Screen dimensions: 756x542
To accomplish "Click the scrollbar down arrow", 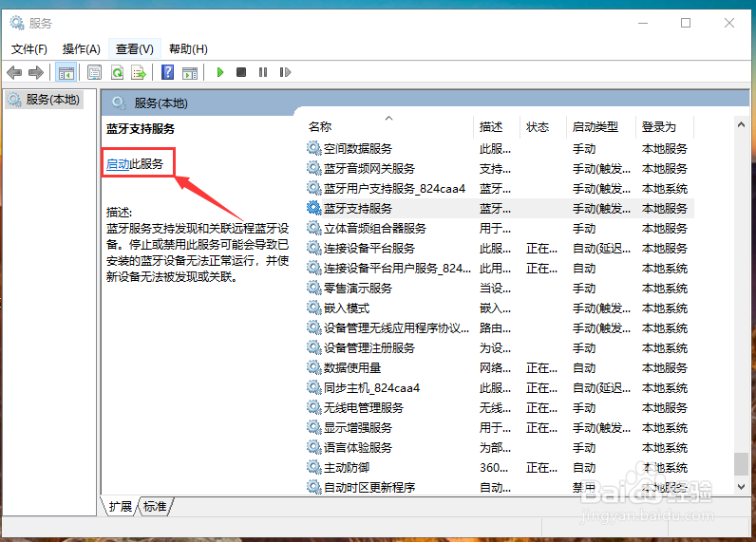I will click(x=741, y=487).
